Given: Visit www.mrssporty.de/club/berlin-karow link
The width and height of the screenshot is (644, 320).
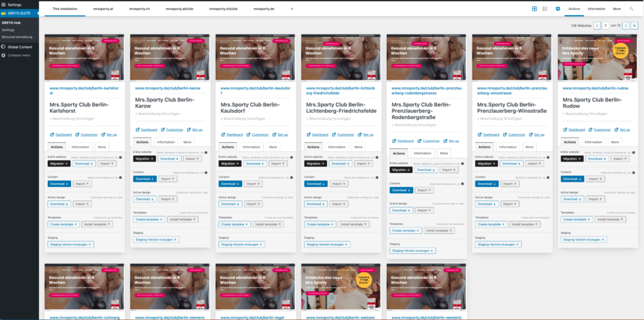Looking at the screenshot, I should [x=167, y=88].
